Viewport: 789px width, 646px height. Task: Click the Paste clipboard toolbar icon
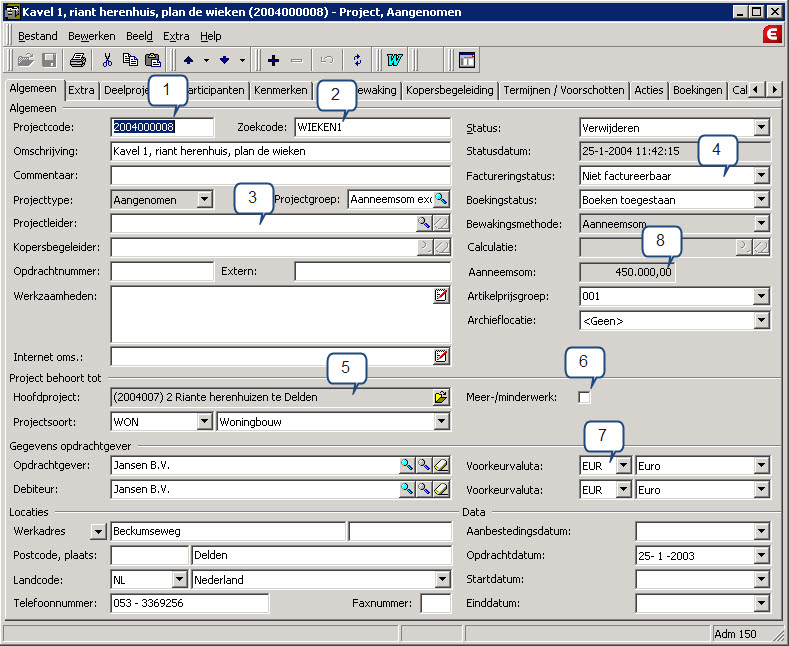pos(152,60)
